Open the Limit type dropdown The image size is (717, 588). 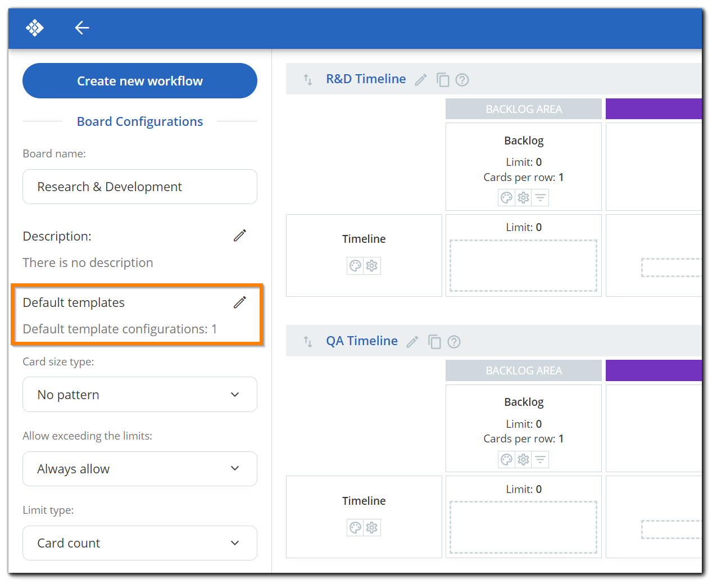[140, 543]
